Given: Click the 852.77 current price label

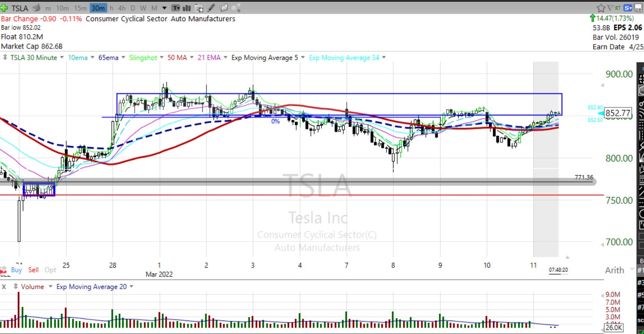Looking at the screenshot, I should point(618,113).
